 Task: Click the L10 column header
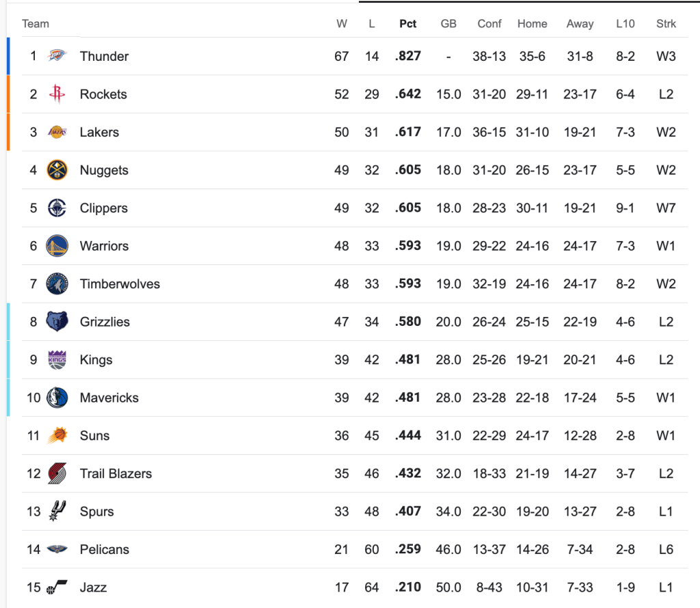pyautogui.click(x=625, y=24)
